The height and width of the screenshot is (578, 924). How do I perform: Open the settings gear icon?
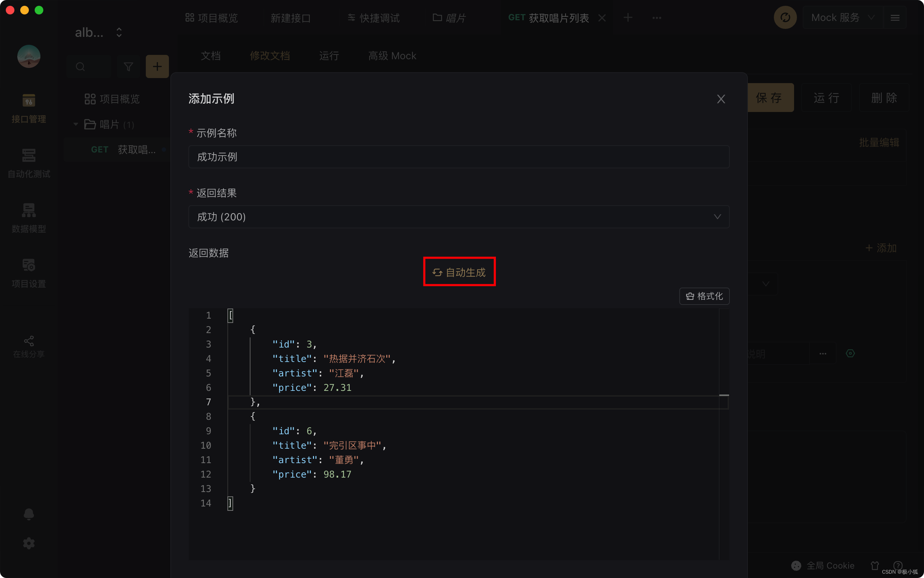pyautogui.click(x=29, y=543)
